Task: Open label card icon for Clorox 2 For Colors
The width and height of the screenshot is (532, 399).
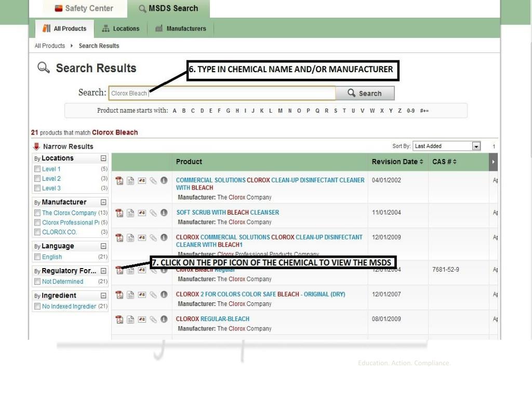Action: (x=142, y=295)
